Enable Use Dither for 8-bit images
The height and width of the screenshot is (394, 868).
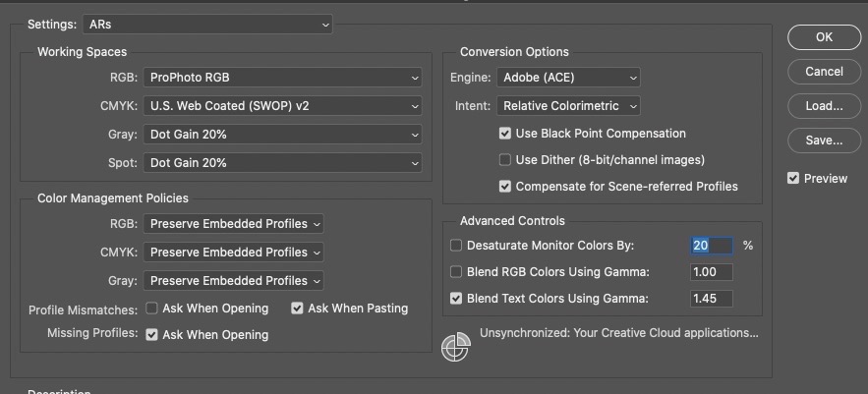tap(505, 160)
